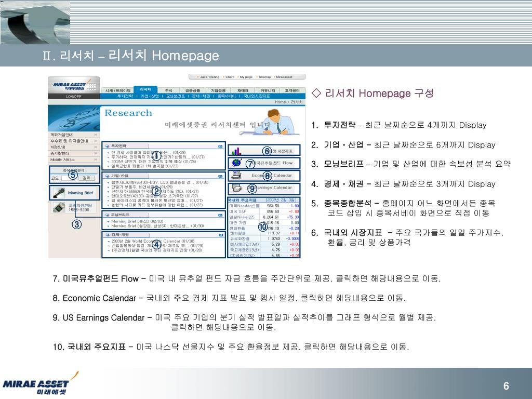The height and width of the screenshot is (399, 532).
Task: Click the 미국Nasdaq선물 row in the indicators table
Action: pyautogui.click(x=264, y=206)
